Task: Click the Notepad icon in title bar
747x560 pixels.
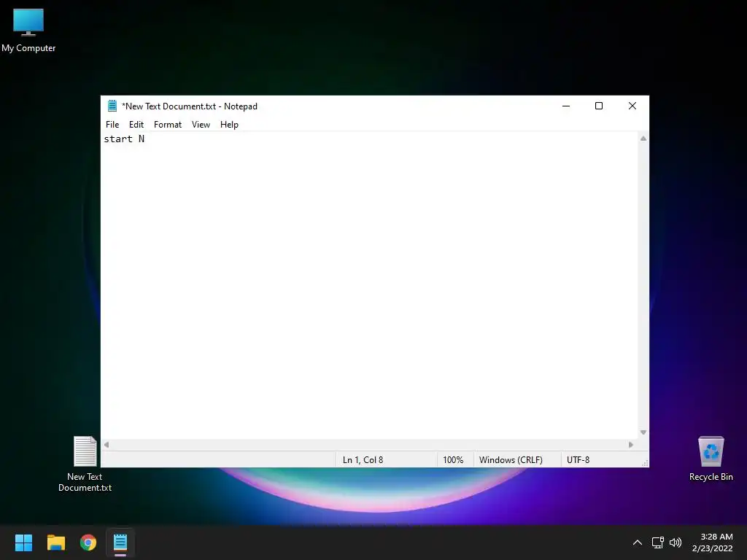Action: (x=112, y=106)
